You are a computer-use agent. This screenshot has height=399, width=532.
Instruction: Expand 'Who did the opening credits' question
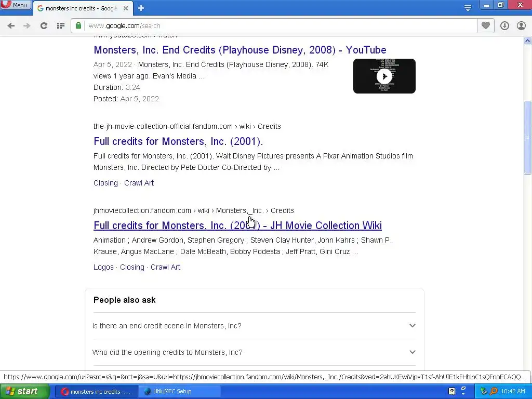tap(412, 352)
